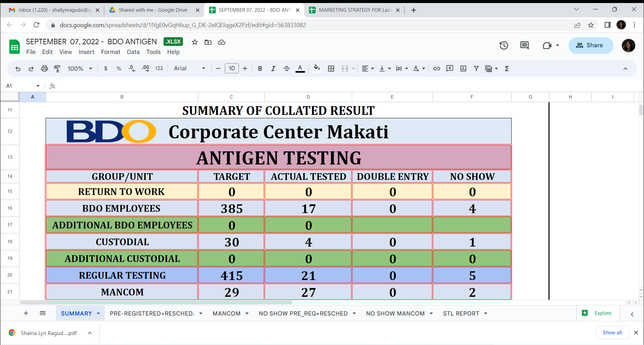Click the Undo icon
Viewport: 644px width, 345px height.
[x=18, y=69]
